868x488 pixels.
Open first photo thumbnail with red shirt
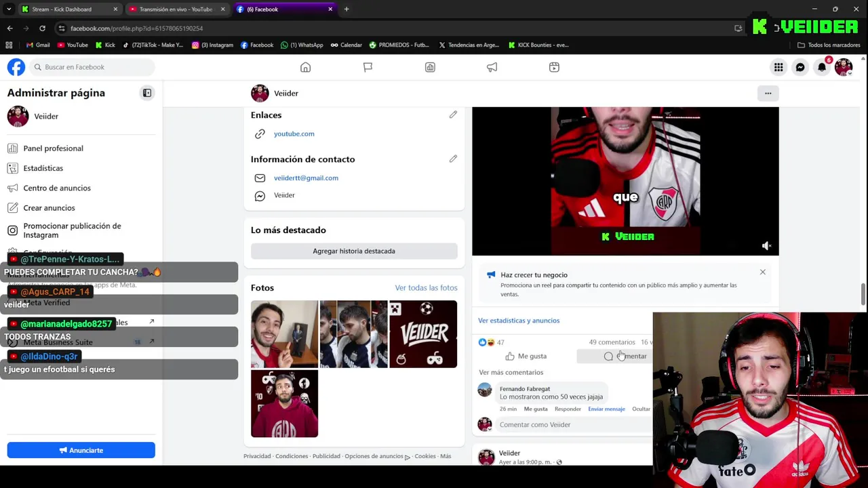click(x=284, y=334)
